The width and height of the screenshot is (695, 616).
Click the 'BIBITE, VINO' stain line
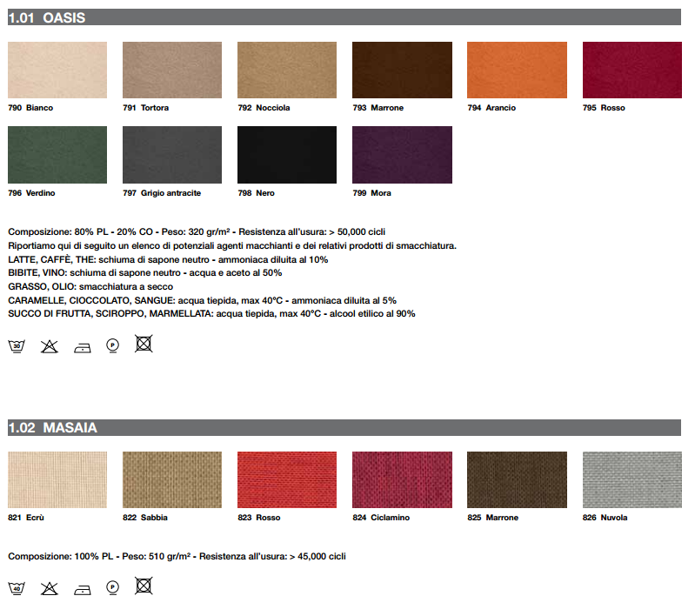tap(145, 272)
